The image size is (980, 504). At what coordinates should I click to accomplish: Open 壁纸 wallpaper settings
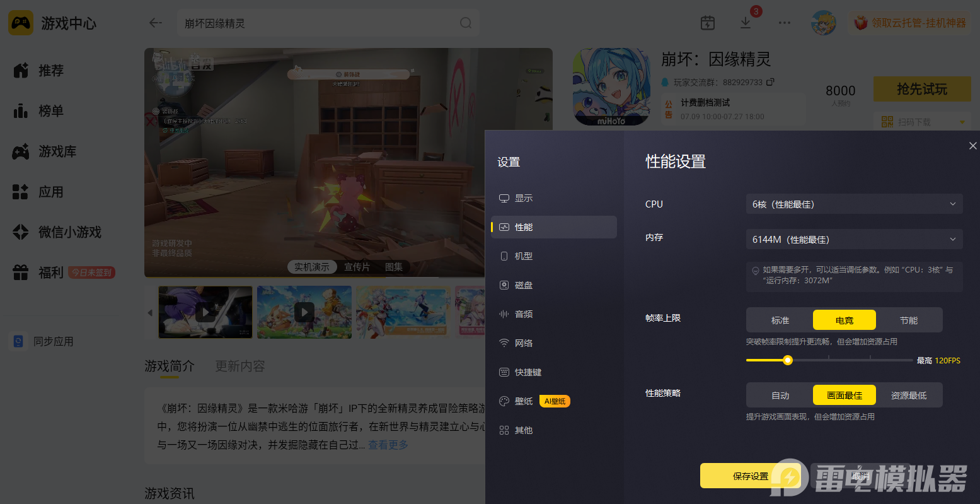(x=523, y=401)
